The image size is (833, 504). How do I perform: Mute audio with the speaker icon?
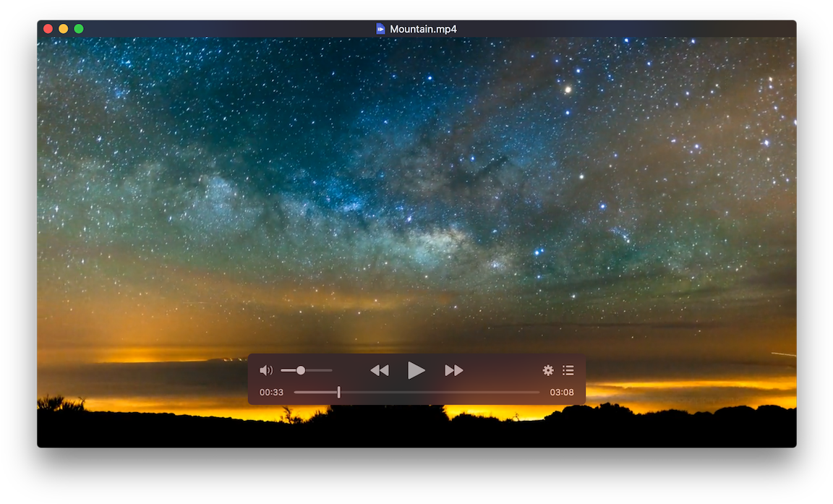pyautogui.click(x=265, y=370)
